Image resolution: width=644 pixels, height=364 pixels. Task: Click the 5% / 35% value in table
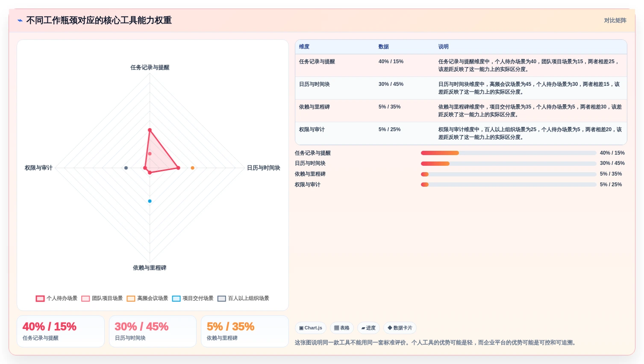389,107
